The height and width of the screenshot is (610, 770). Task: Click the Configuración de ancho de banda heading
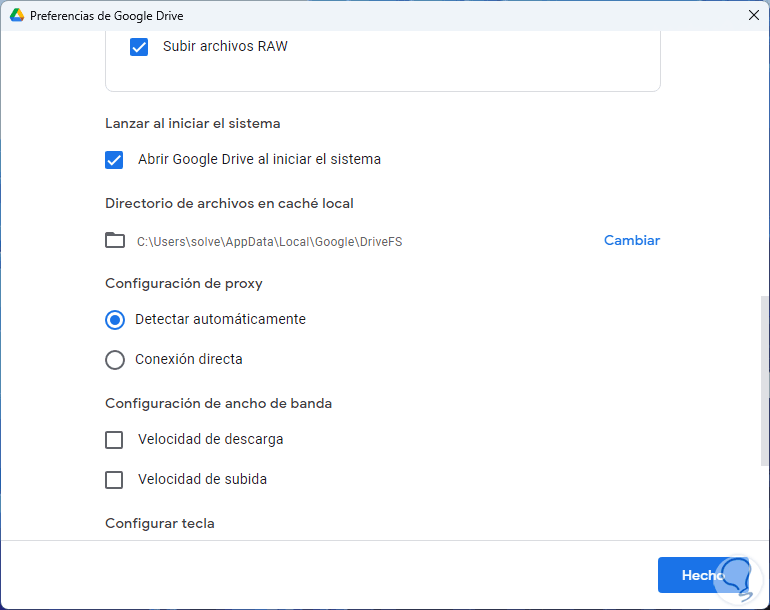218,403
